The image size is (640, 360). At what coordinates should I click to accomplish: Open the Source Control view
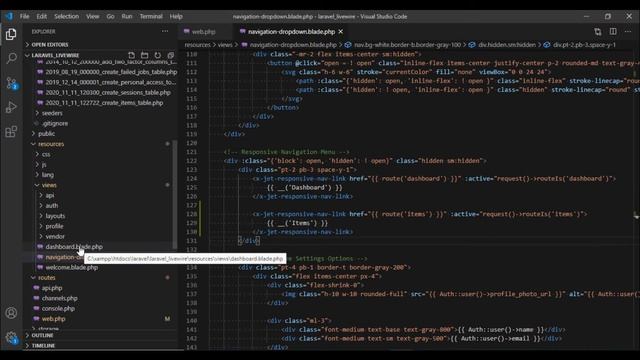(x=11, y=83)
